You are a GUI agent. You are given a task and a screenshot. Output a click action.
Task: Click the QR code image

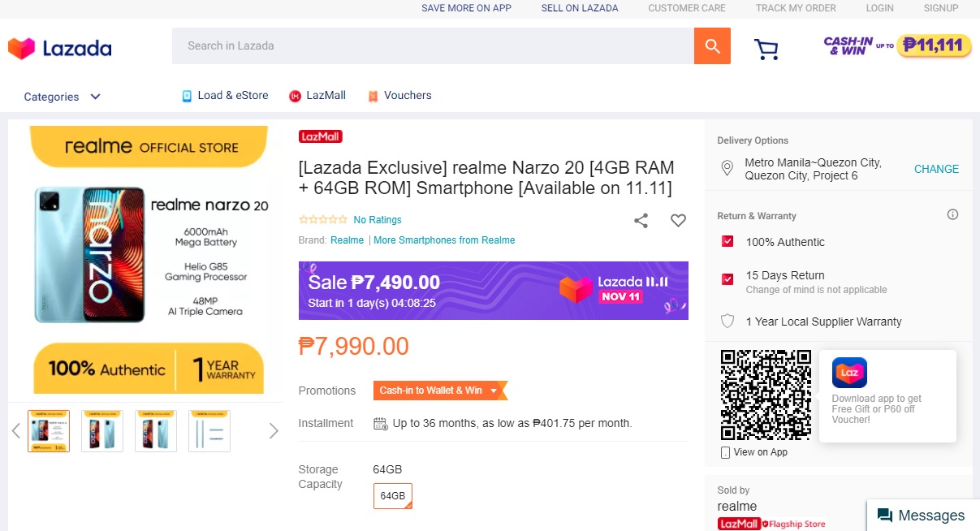[x=766, y=395]
